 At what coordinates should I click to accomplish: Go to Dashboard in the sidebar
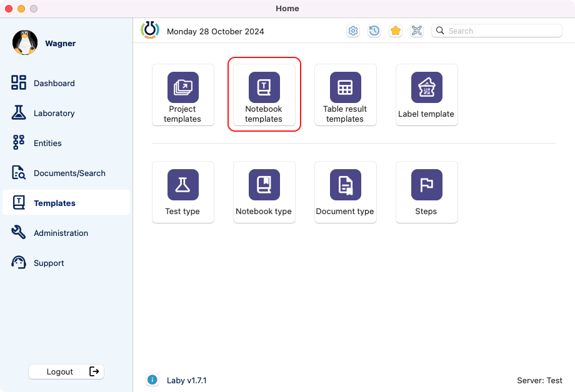point(66,83)
